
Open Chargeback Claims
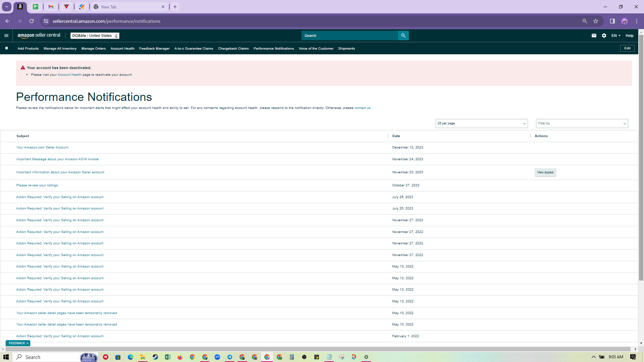pyautogui.click(x=233, y=49)
